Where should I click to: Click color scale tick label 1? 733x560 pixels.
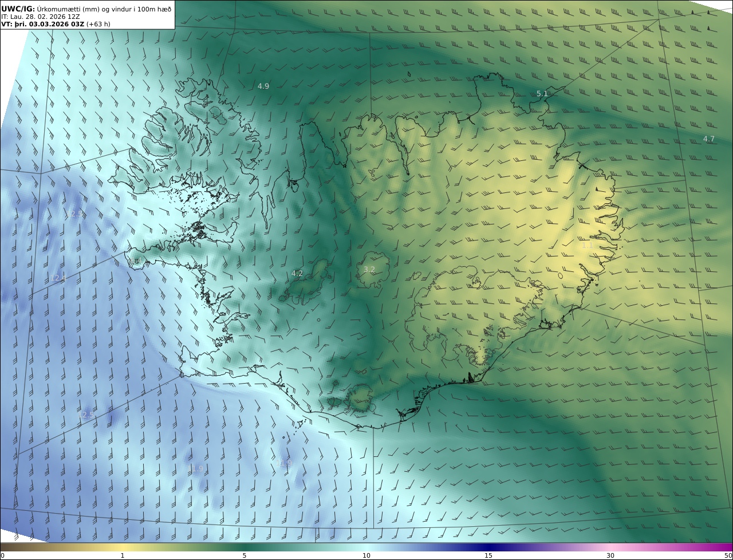(123, 555)
